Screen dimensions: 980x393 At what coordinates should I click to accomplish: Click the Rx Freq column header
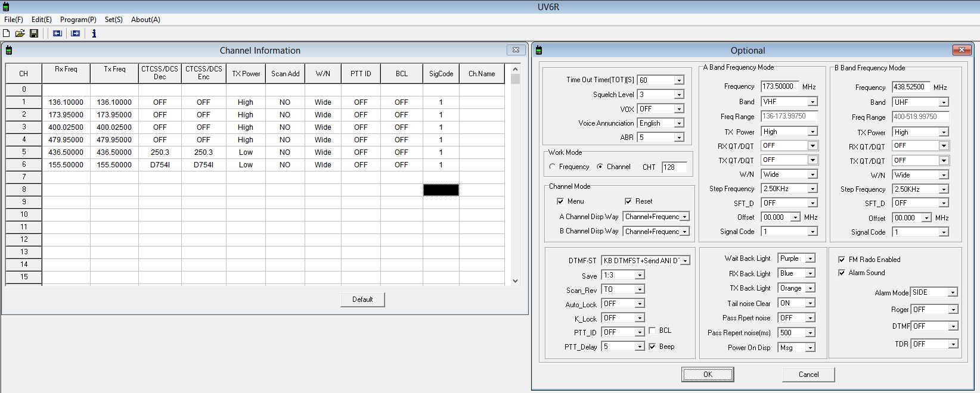click(66, 74)
